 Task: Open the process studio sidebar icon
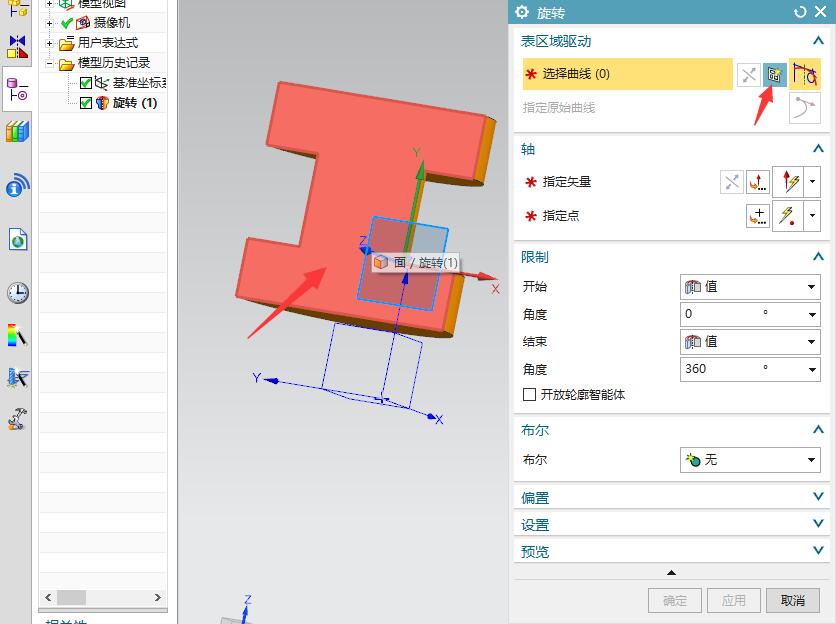17,378
